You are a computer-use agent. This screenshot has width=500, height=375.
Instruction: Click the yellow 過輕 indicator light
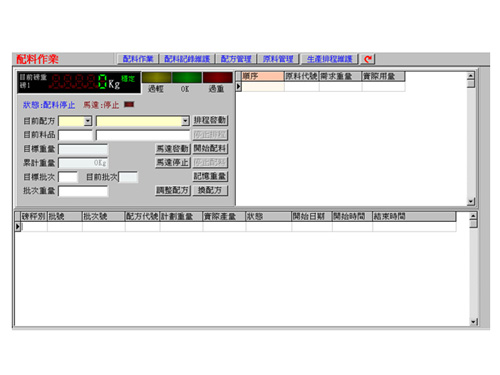pos(157,77)
